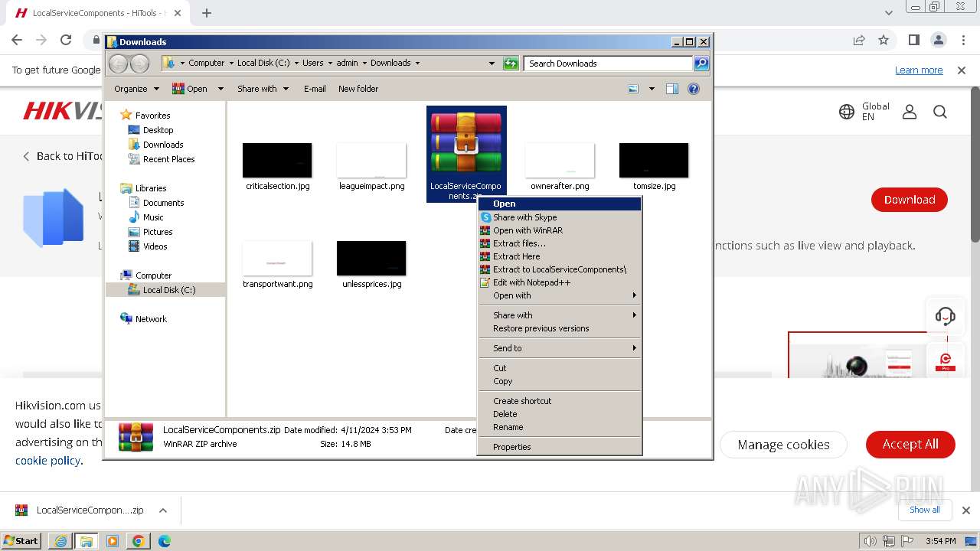Expand Share with submenu in context menu
The image size is (980, 551).
[560, 315]
